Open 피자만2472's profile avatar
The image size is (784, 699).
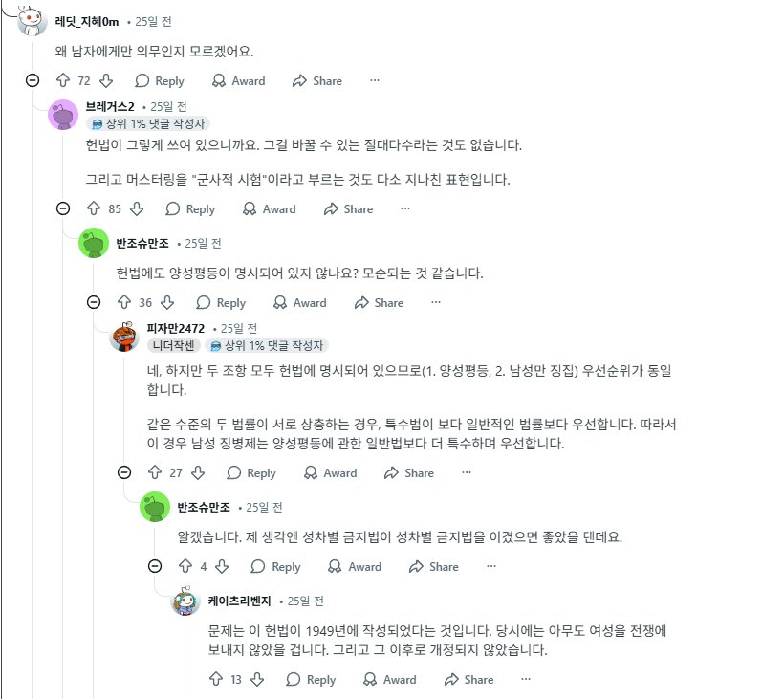pos(124,337)
